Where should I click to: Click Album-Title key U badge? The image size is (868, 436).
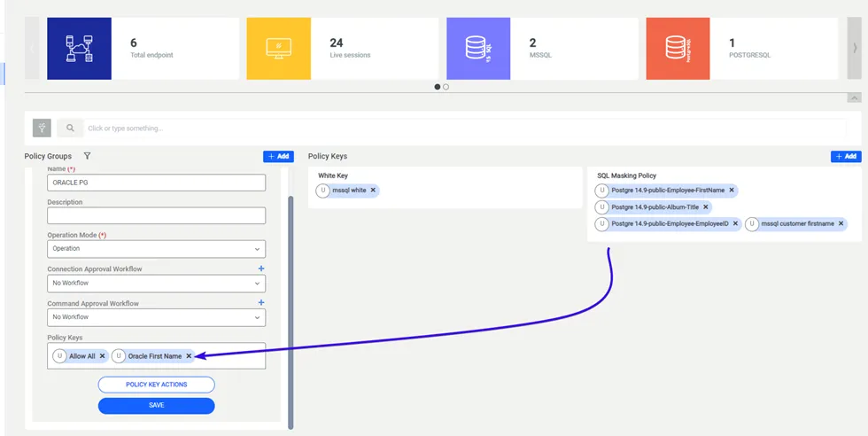pyautogui.click(x=601, y=206)
